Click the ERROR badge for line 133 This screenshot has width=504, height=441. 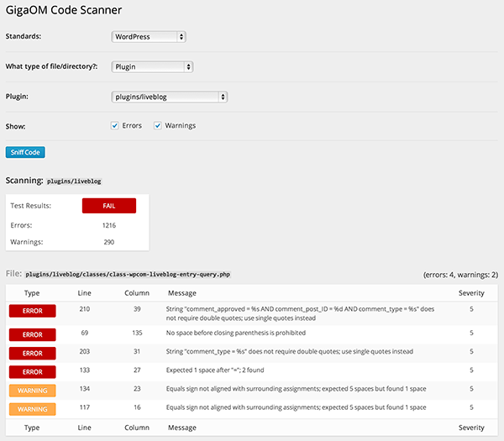click(33, 372)
